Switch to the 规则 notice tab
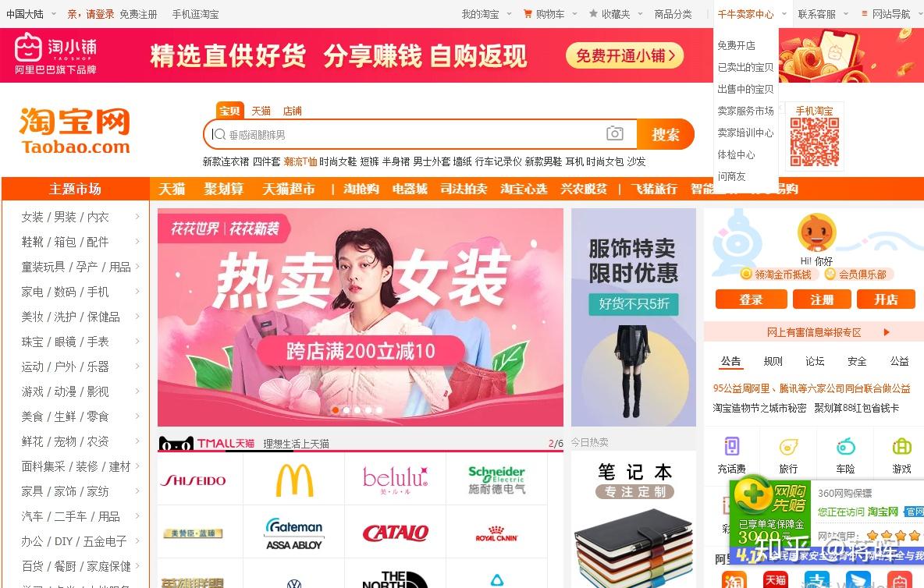Image resolution: width=924 pixels, height=588 pixels. [773, 361]
